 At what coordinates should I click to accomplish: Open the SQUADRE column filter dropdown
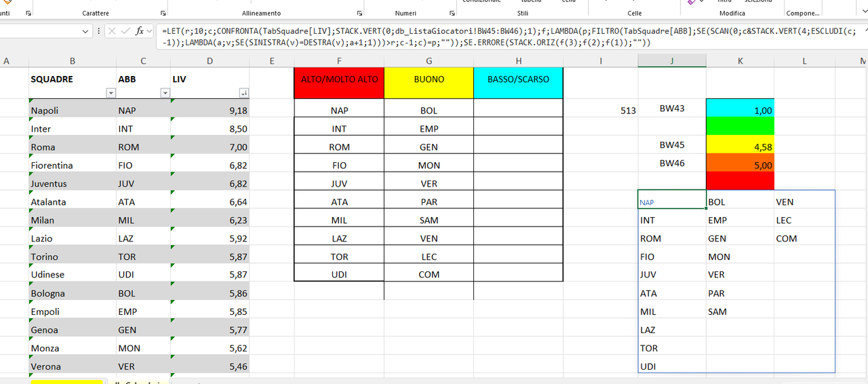pos(111,93)
